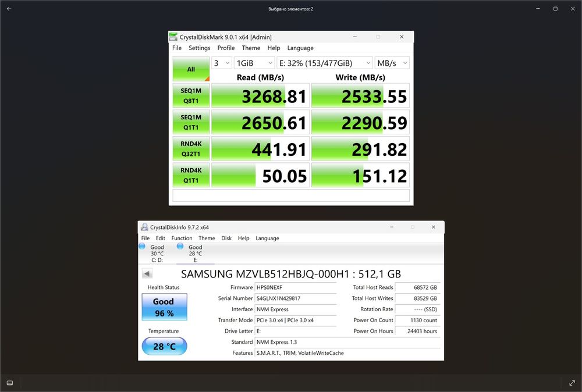The height and width of the screenshot is (392, 582).
Task: Click the 3268.81 sequential read result
Action: pyautogui.click(x=260, y=96)
